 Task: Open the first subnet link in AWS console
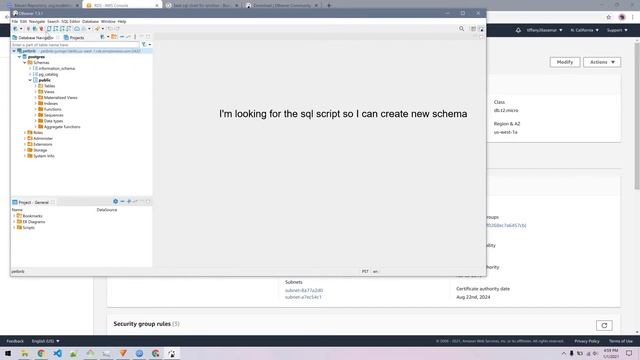click(x=304, y=290)
